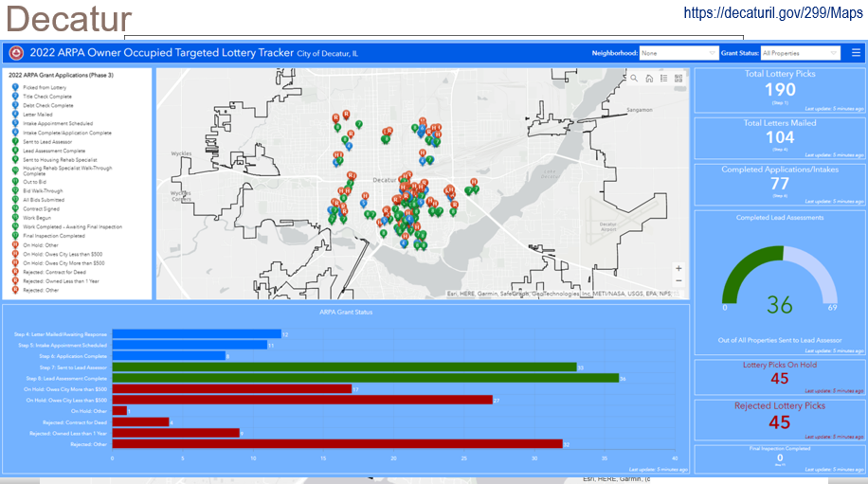Click the 'ARPA Grant Status' chart title
Screen dimensions: 868x484
(346, 312)
